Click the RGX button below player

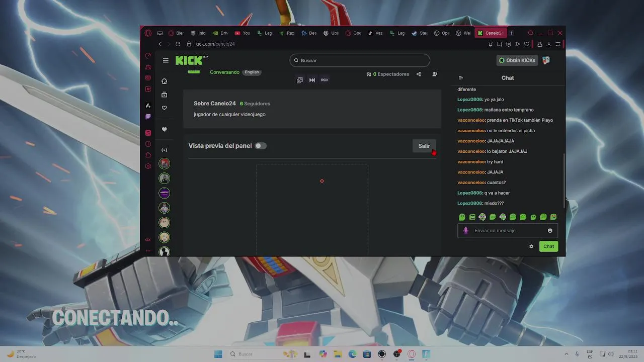[325, 80]
